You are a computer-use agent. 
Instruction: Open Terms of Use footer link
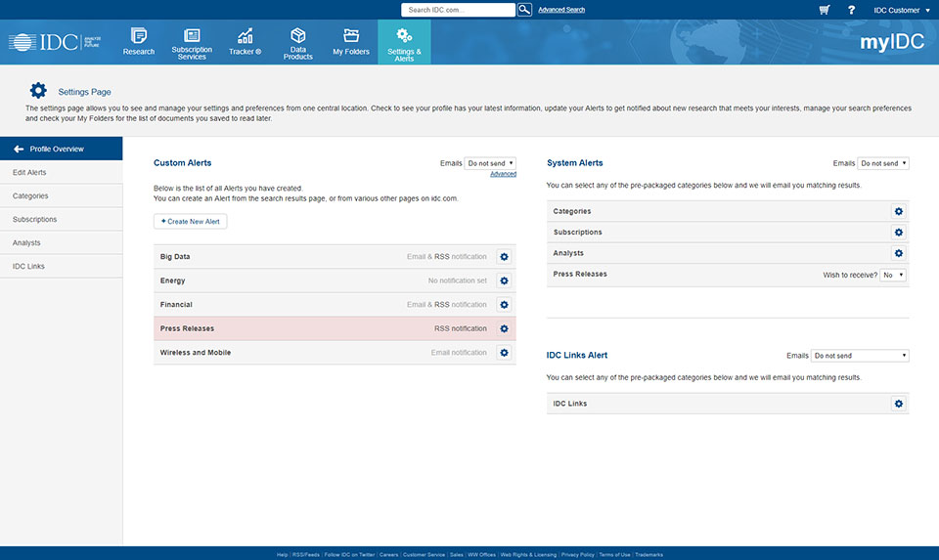(614, 554)
